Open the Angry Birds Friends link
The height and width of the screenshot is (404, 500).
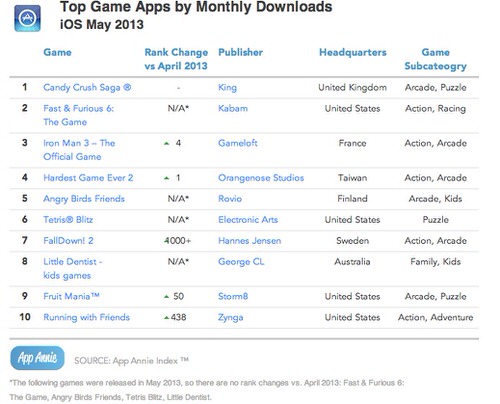[84, 199]
